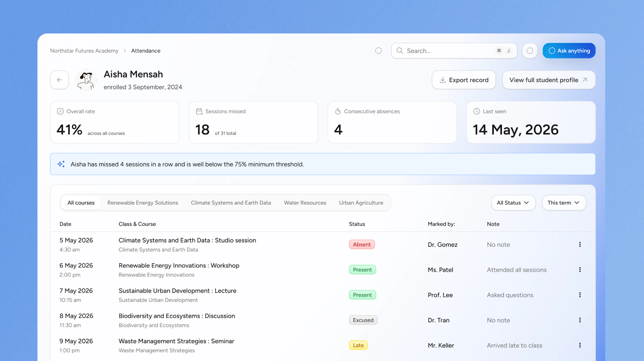Viewport: 644px width, 361px height.
Task: Switch to Climate Systems and Earth Data tab
Action: (231, 203)
